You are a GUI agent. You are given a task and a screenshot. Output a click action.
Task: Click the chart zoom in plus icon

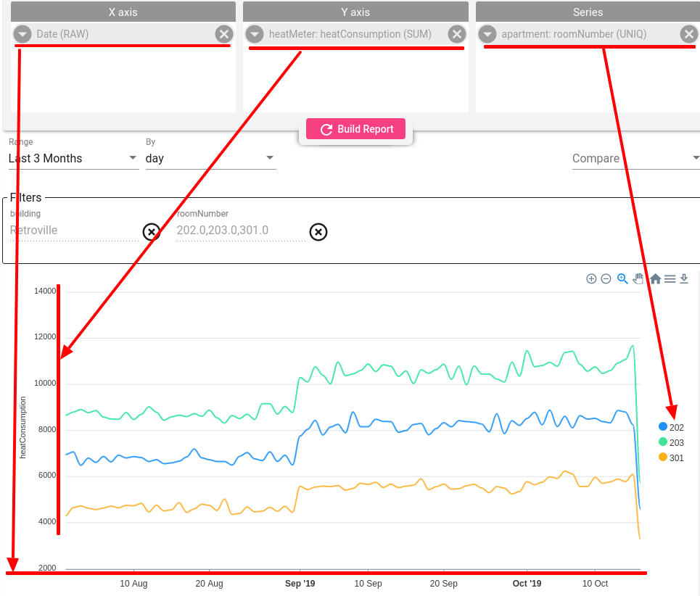click(x=591, y=279)
